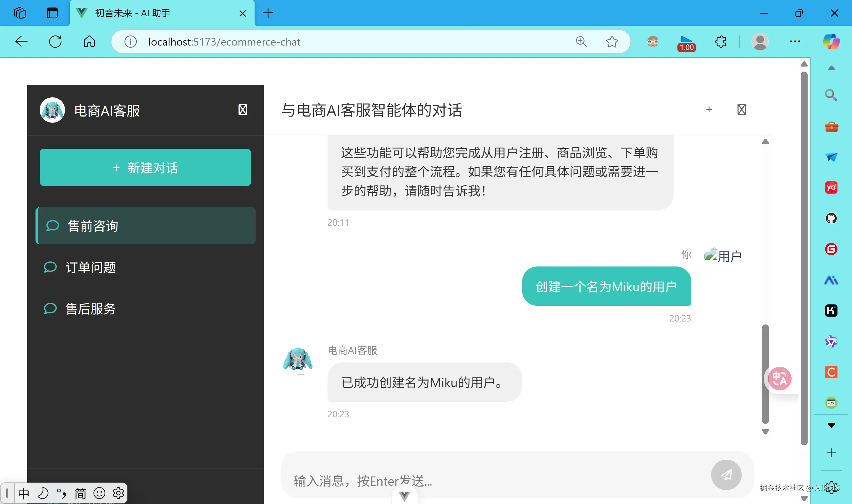Click the paper plane send icon

pyautogui.click(x=726, y=475)
